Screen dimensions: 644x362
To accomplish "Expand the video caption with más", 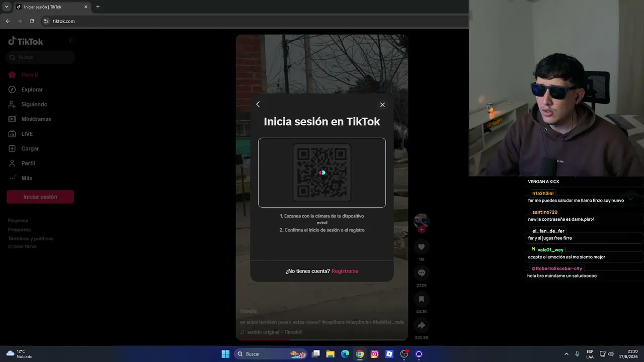I will click(x=399, y=322).
